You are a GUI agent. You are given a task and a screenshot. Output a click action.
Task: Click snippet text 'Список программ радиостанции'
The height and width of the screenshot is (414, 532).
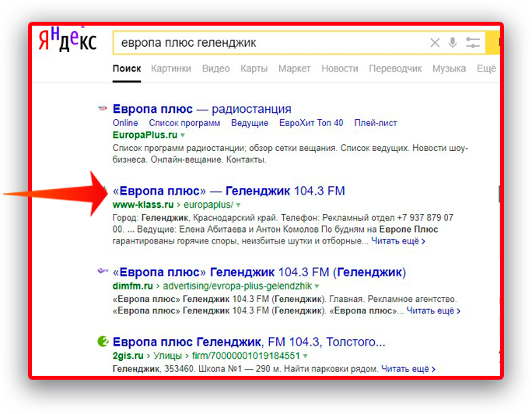pyautogui.click(x=180, y=149)
